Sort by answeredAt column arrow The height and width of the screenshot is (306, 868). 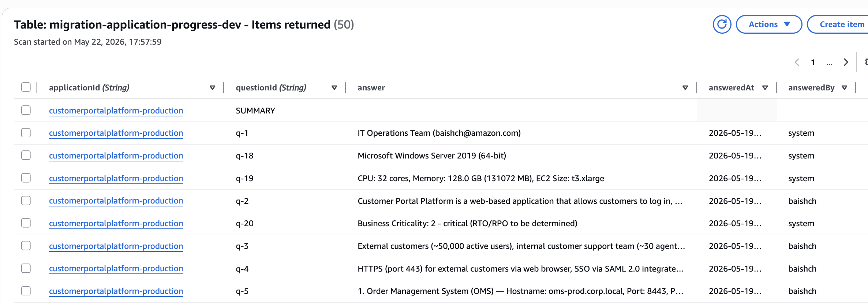[x=765, y=88]
